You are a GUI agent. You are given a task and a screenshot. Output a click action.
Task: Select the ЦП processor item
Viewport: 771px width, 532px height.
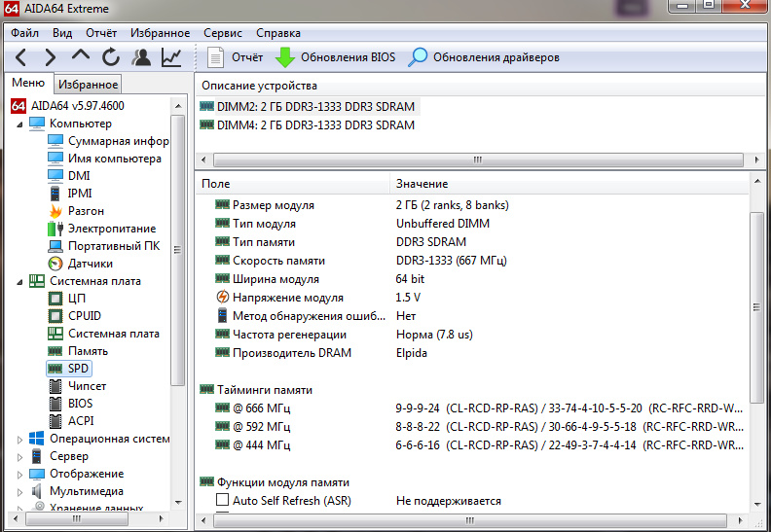pyautogui.click(x=77, y=299)
